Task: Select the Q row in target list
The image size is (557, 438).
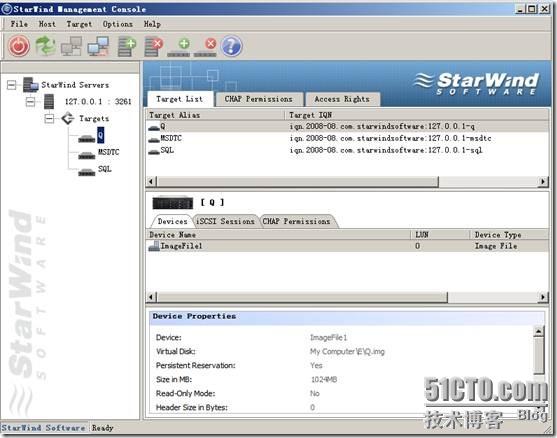Action: 347,126
